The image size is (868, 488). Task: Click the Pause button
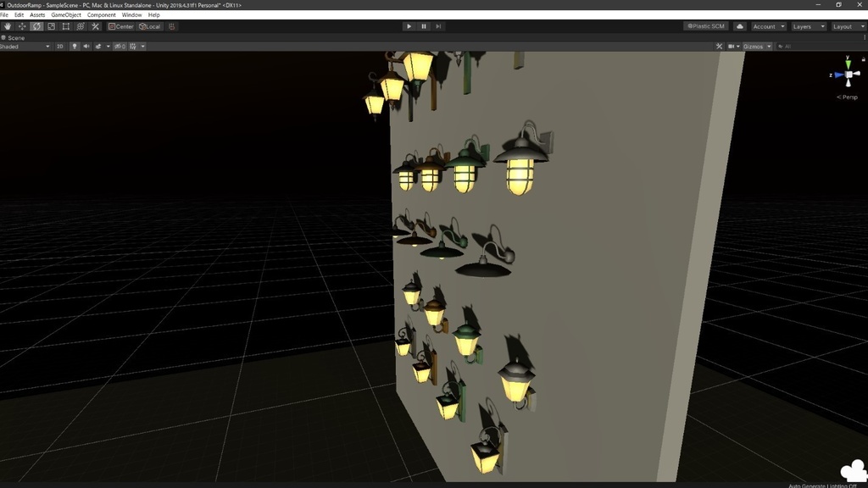(x=424, y=26)
